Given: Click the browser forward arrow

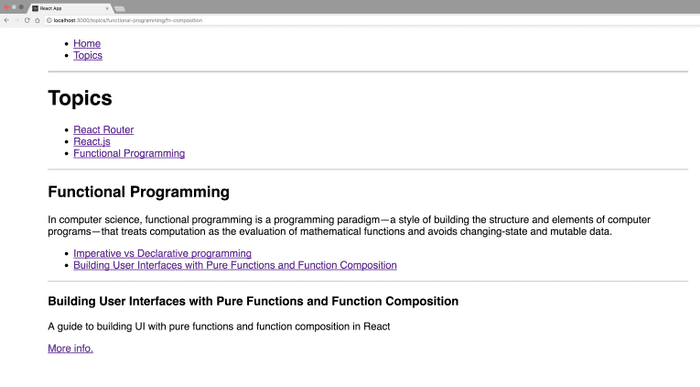Looking at the screenshot, I should pos(17,20).
